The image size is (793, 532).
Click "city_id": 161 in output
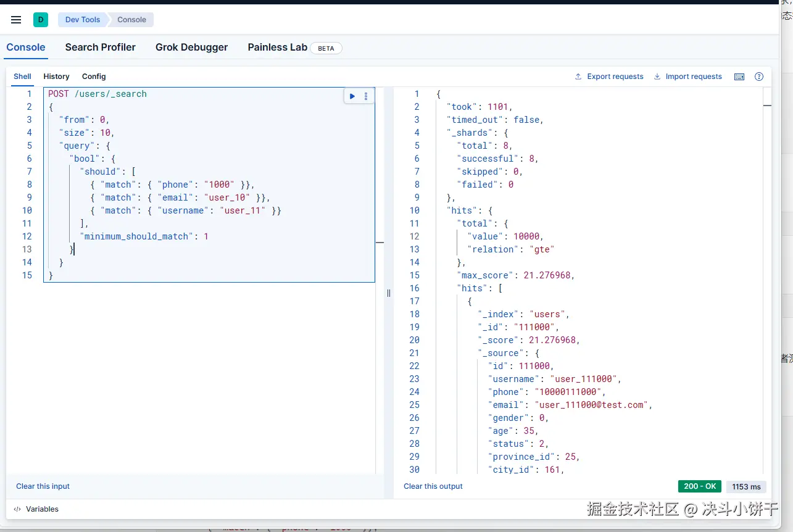tap(526, 470)
